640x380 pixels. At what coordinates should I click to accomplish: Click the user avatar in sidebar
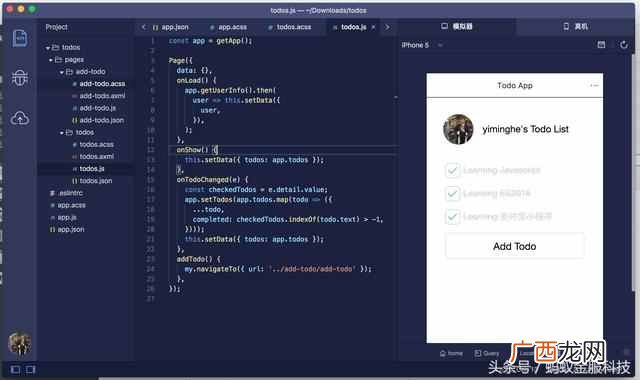19,344
